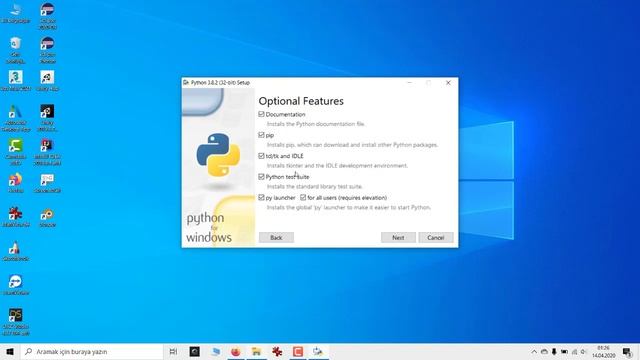The width and height of the screenshot is (640, 360).
Task: Open the black camera-like app on taskbar
Action: (195, 351)
